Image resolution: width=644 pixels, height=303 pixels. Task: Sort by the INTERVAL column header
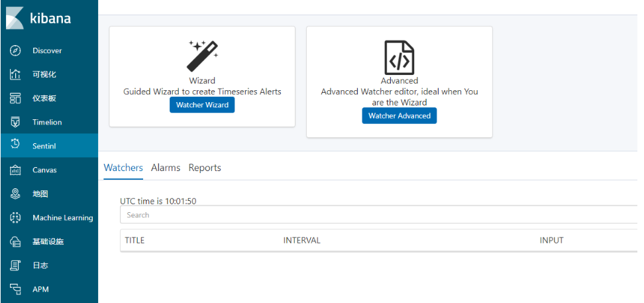click(x=301, y=240)
